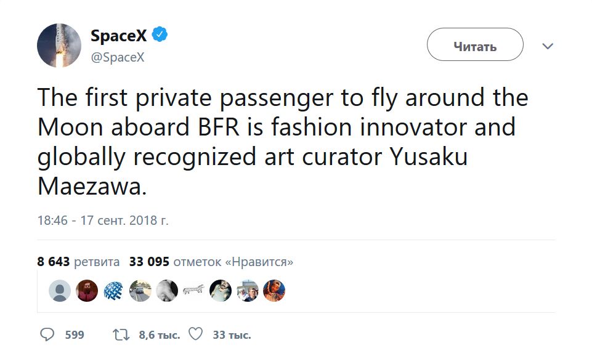Click the bearded man in red avatar
This screenshot has width=592, height=364.
click(87, 291)
